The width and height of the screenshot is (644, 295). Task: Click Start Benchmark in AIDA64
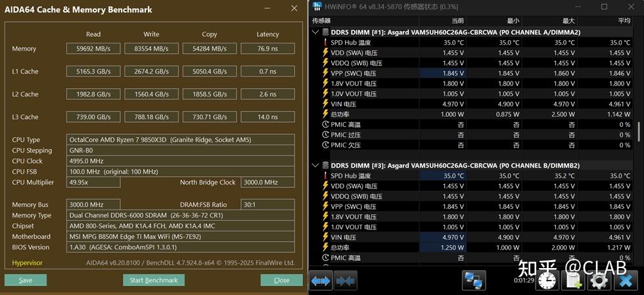[x=154, y=280]
